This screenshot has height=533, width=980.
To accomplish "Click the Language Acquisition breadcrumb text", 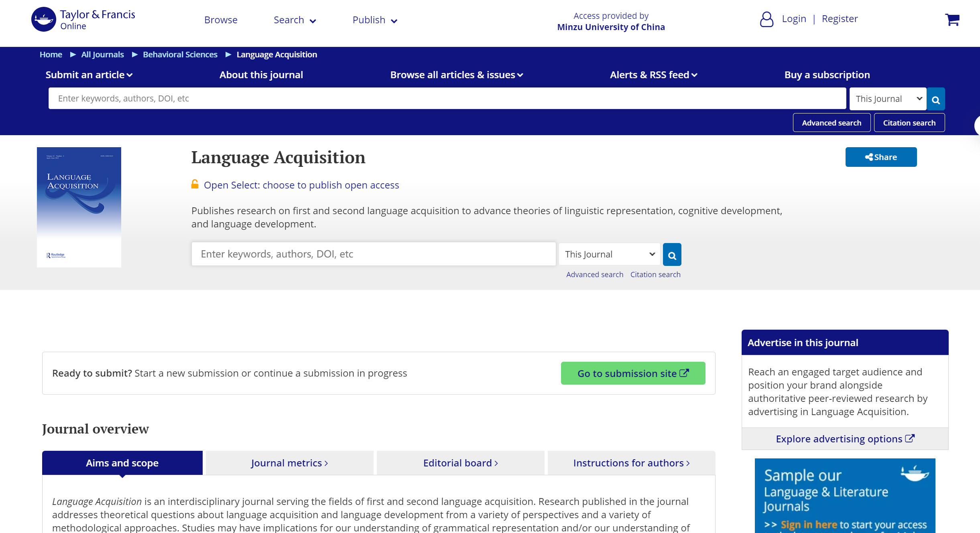I will [x=277, y=55].
